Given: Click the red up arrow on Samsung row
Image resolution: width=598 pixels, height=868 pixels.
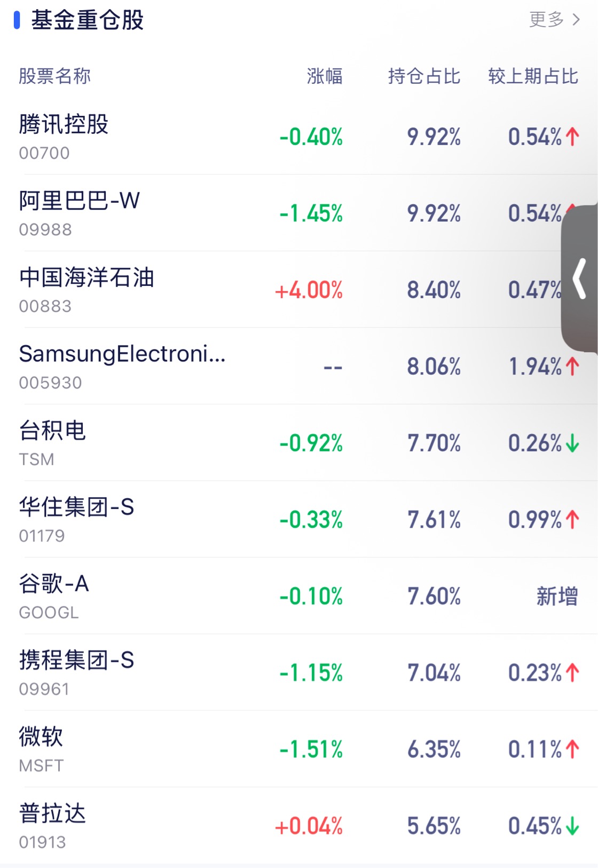Looking at the screenshot, I should click(572, 367).
